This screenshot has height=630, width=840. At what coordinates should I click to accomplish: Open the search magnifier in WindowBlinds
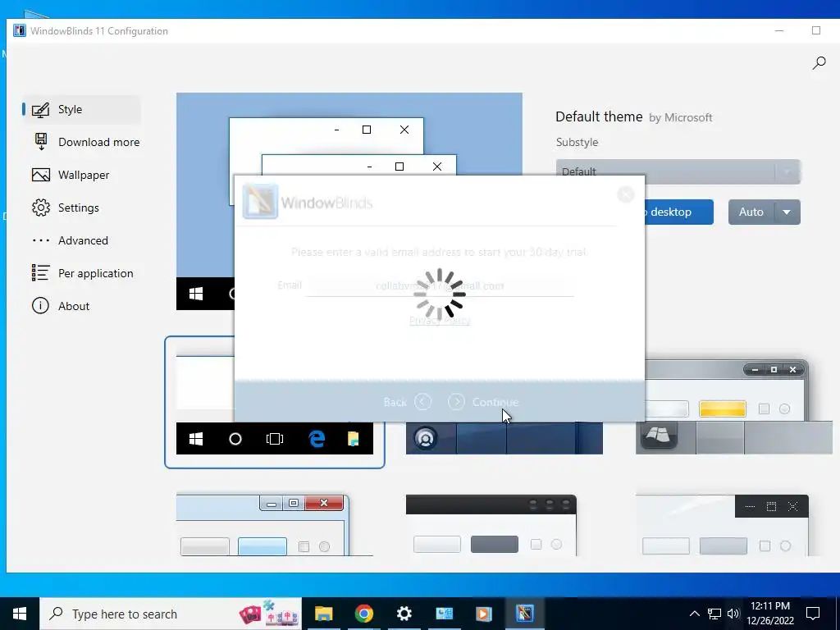(819, 63)
